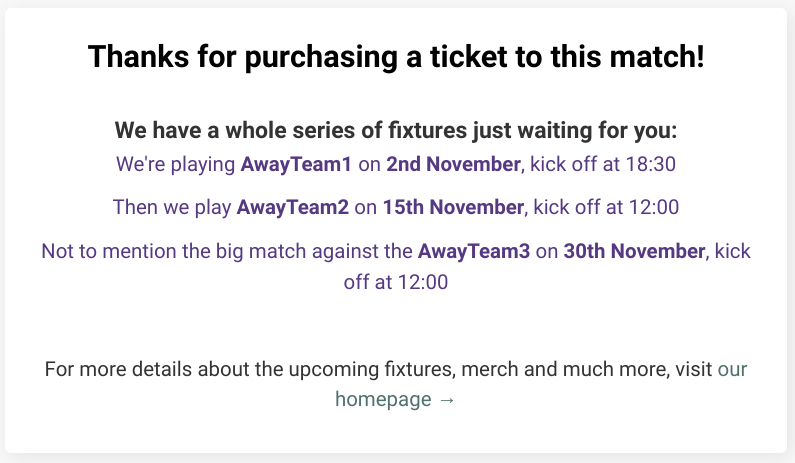This screenshot has width=795, height=463.
Task: Click the 2nd November date
Action: [x=453, y=164]
